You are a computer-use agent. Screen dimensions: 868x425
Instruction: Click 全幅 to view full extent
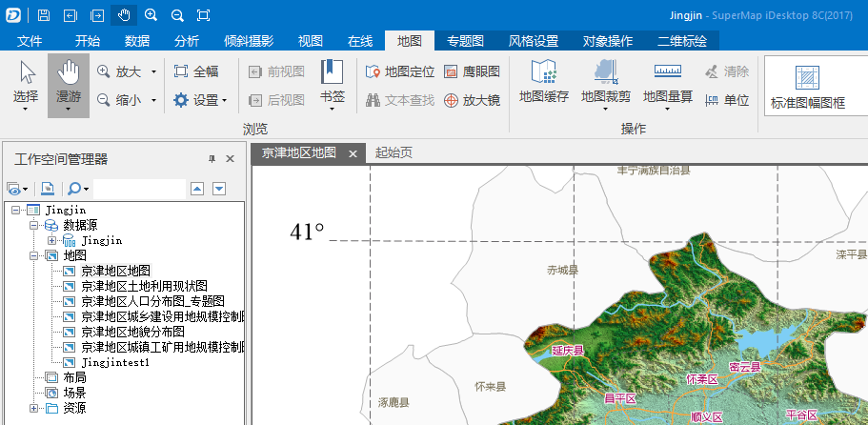click(196, 71)
